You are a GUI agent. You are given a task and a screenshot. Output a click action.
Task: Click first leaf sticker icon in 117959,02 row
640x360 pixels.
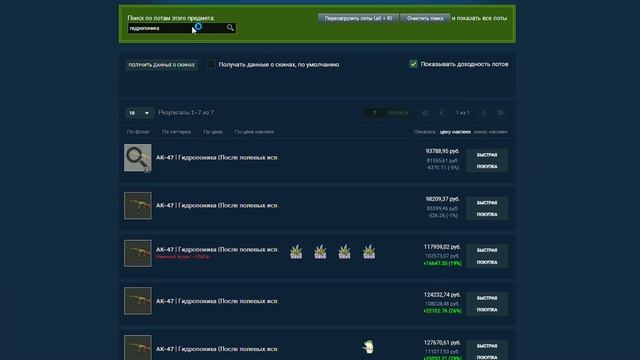[296, 251]
